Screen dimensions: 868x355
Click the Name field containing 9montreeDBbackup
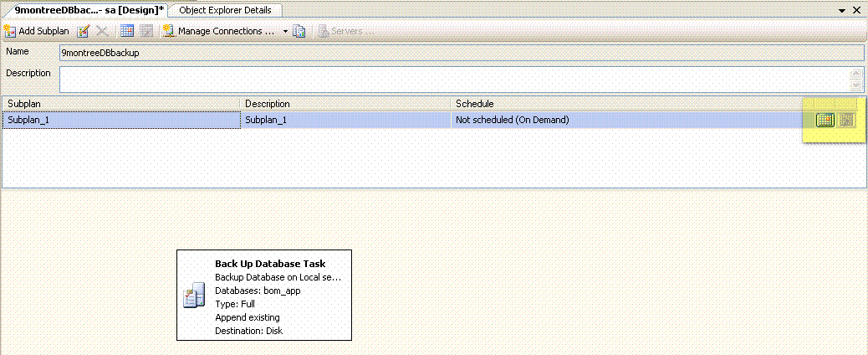[462, 53]
